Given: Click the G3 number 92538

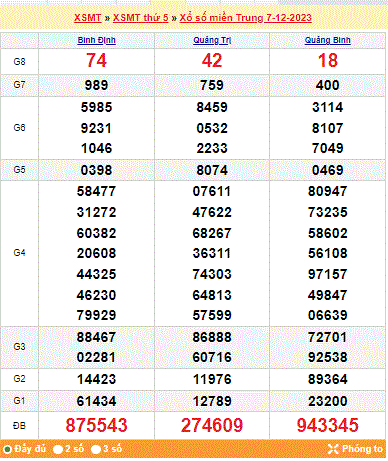Looking at the screenshot, I should [328, 357].
